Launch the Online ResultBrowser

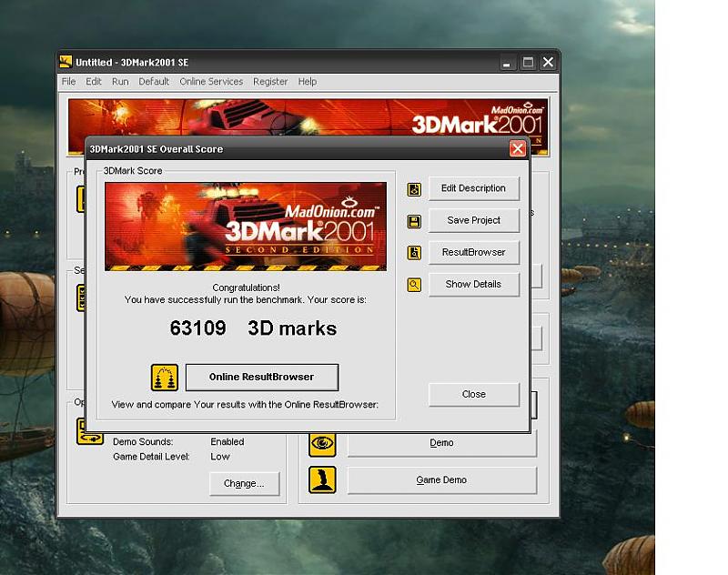click(x=262, y=378)
